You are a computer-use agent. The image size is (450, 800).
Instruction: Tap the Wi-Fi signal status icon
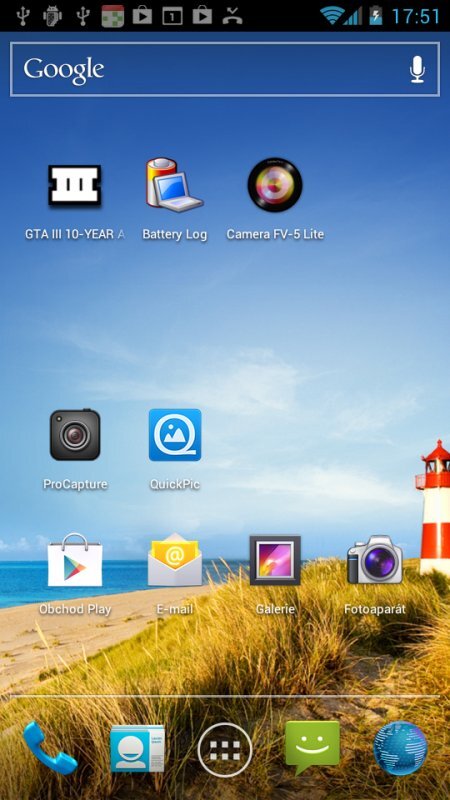pyautogui.click(x=332, y=15)
